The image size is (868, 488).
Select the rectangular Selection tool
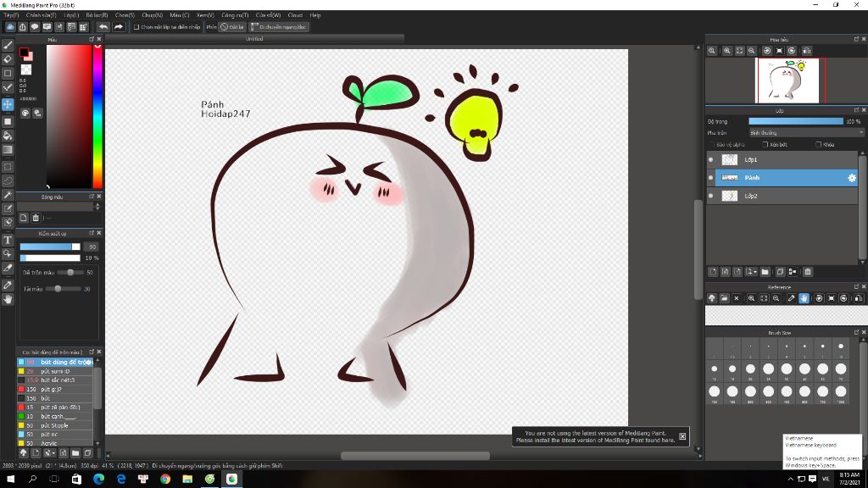(8, 167)
